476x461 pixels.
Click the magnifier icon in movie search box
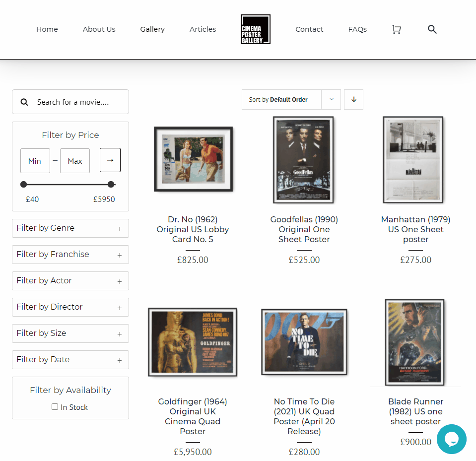(24, 102)
